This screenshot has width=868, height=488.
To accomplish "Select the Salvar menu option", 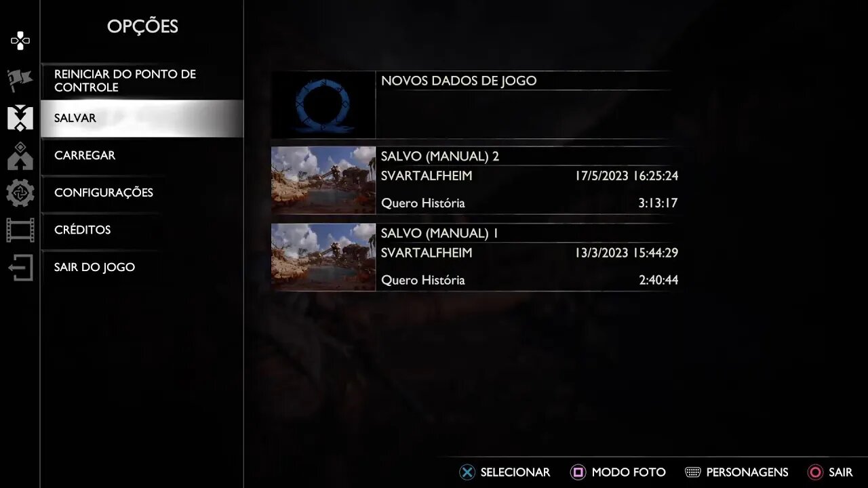I will (x=142, y=118).
